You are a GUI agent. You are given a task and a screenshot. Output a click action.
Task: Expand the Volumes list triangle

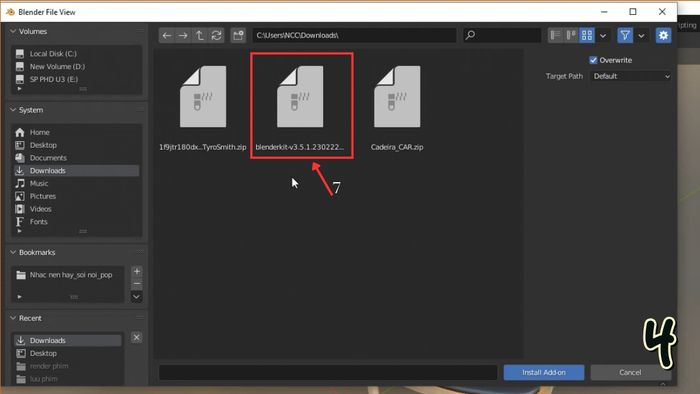pos(19,89)
